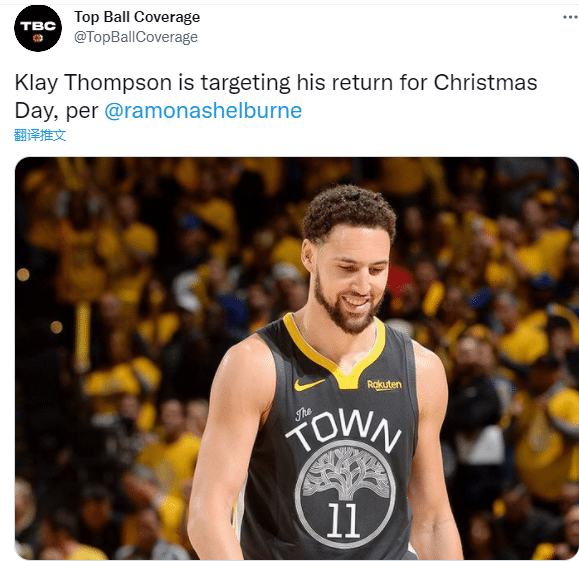Click the Klay Thompson name in tweet text
This screenshot has width=579, height=561.
93,82
